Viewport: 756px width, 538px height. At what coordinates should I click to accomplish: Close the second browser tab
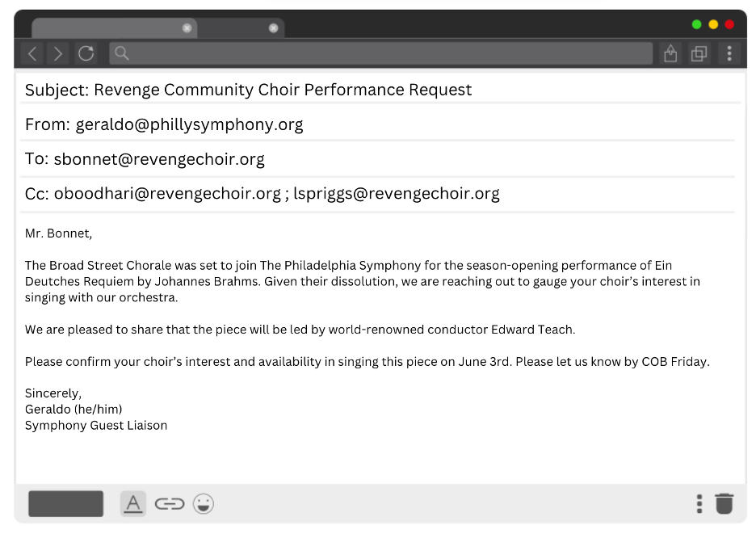tap(273, 28)
